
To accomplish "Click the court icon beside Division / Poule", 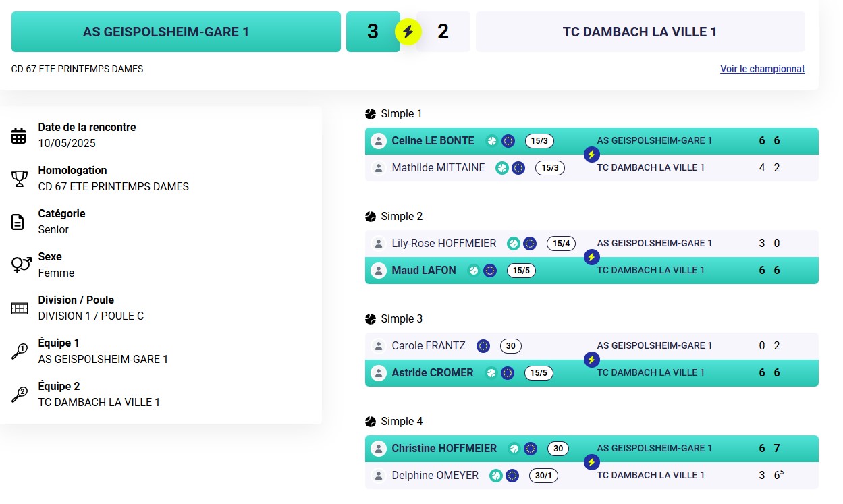I will point(20,308).
